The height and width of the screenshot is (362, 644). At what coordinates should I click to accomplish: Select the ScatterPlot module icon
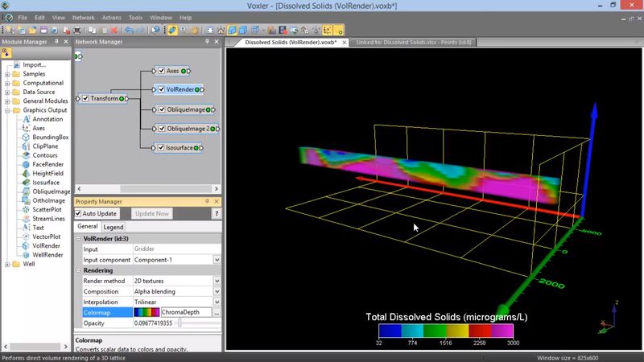[x=26, y=209]
